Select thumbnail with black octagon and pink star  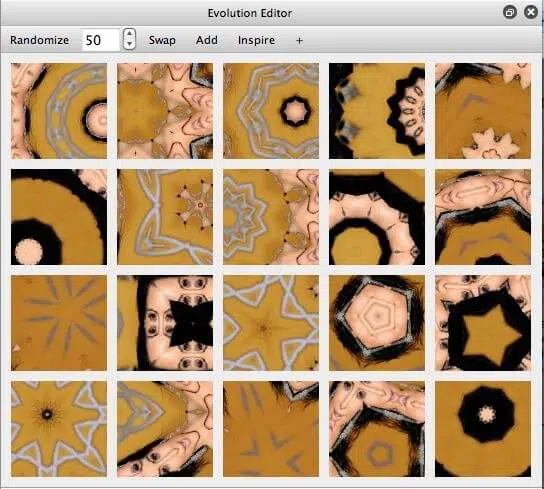483,429
